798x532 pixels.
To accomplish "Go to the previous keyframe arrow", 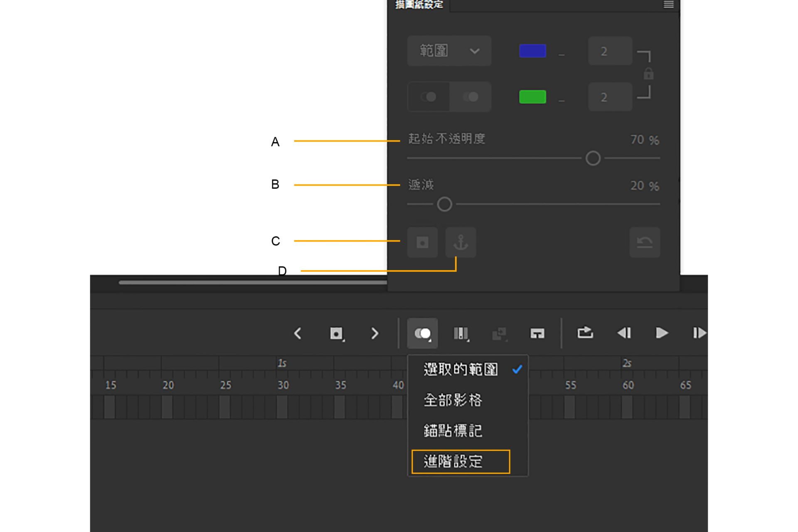I will coord(298,333).
